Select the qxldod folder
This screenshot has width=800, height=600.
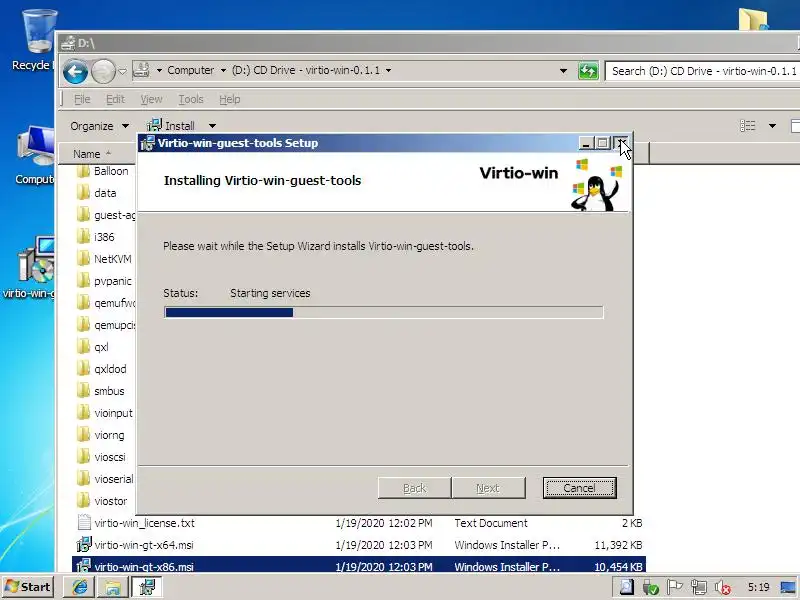pos(101,369)
